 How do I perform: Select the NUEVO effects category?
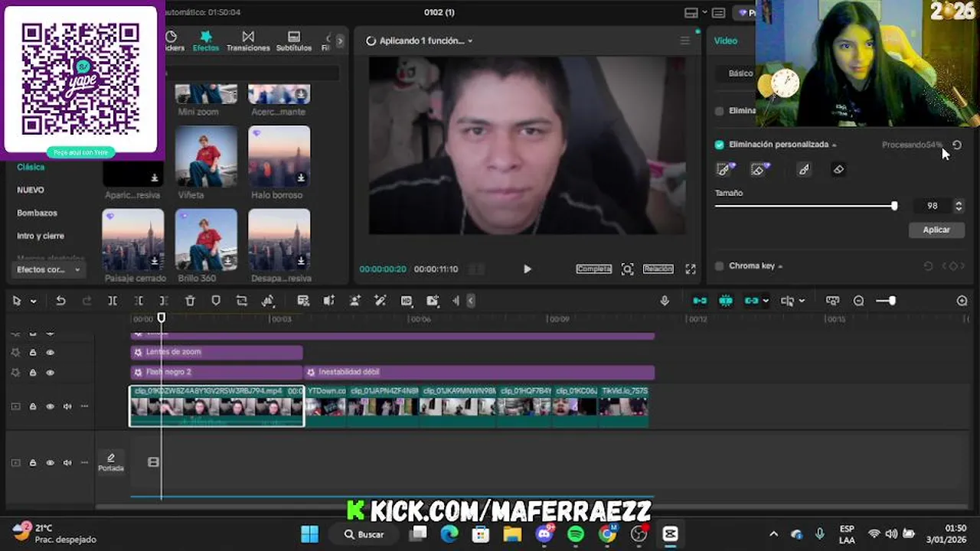pos(31,190)
